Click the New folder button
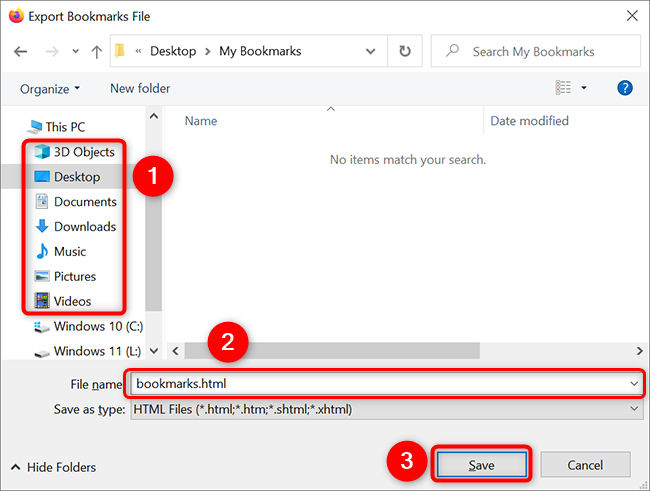Screen dimensions: 650x491 pyautogui.click(x=140, y=89)
